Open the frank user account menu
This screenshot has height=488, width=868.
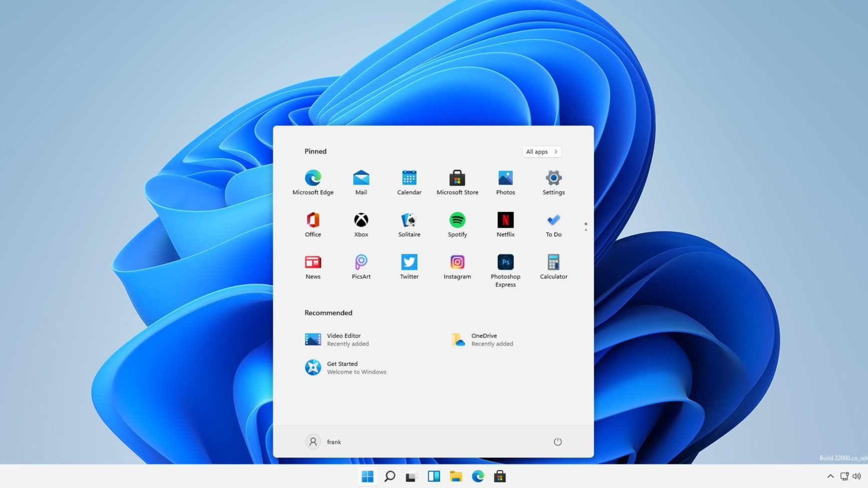323,442
